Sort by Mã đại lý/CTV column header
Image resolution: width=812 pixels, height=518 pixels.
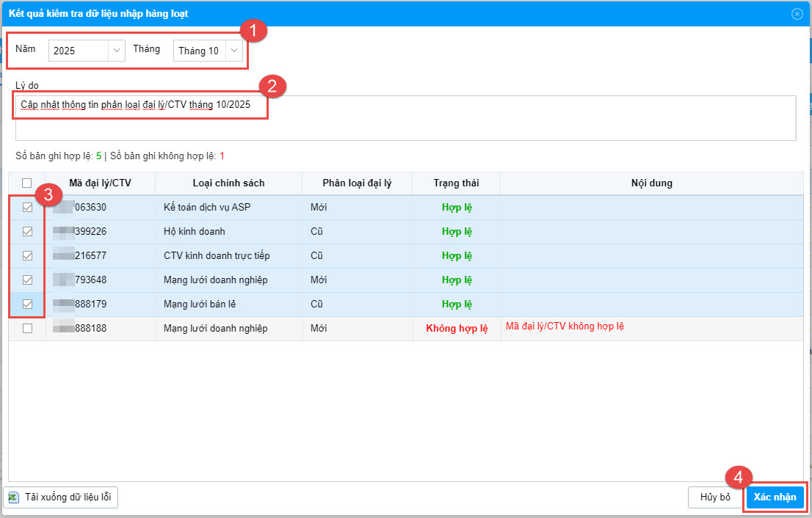click(x=100, y=183)
